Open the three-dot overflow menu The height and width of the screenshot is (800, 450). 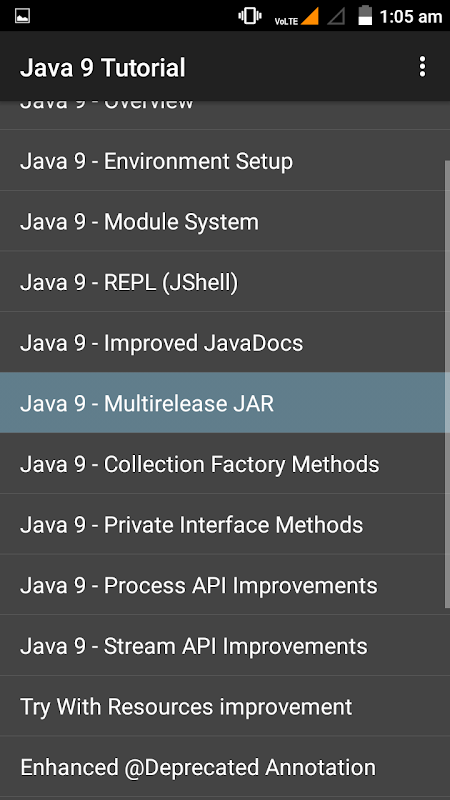point(422,67)
